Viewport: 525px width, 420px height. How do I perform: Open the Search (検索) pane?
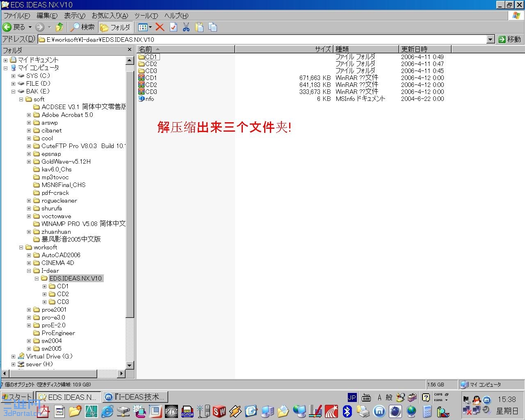[x=82, y=27]
